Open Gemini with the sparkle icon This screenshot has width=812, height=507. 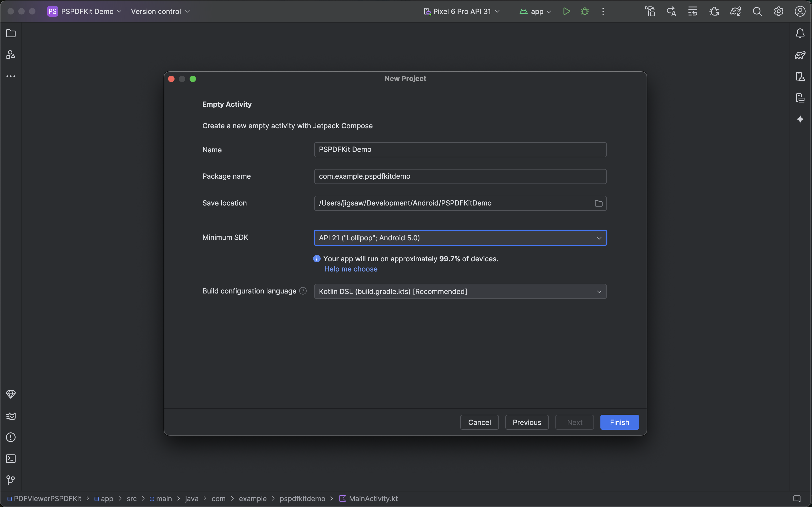pyautogui.click(x=800, y=119)
